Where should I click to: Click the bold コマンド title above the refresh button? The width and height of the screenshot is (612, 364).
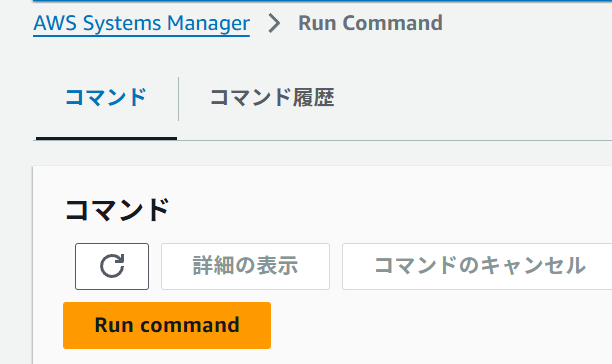click(117, 210)
